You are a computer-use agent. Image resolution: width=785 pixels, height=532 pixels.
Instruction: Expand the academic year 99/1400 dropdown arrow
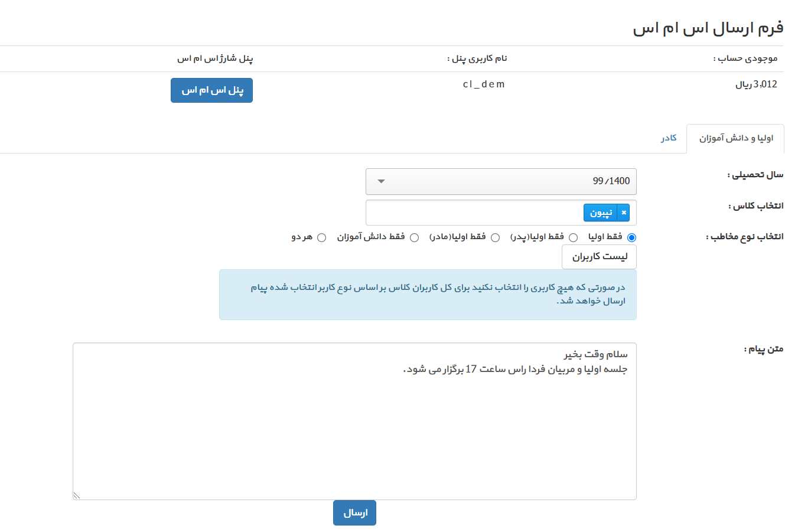pos(382,181)
